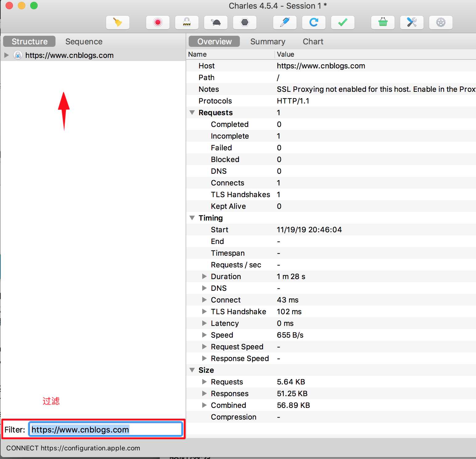Select the Kept Alive row
This screenshot has width=476, height=459.
(331, 206)
